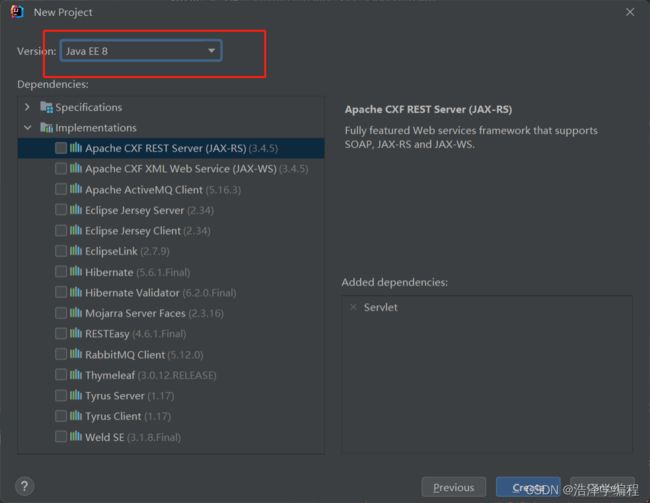Image resolution: width=650 pixels, height=503 pixels.
Task: Close the New Project dialog
Action: (x=630, y=12)
